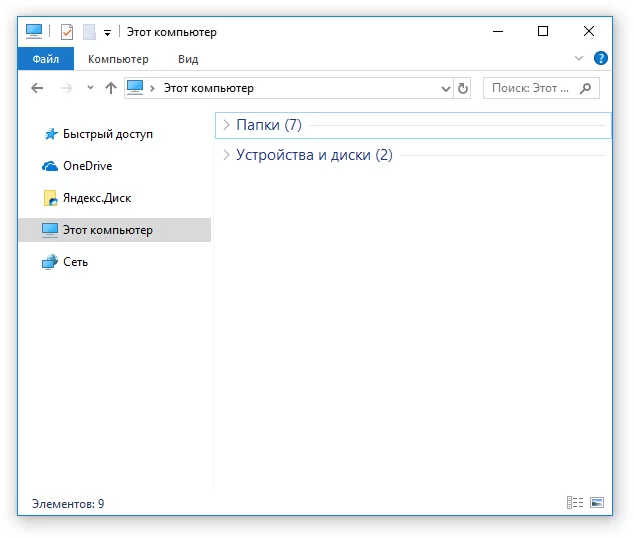The width and height of the screenshot is (634, 538).
Task: Go back with the left arrow
Action: pyautogui.click(x=37, y=88)
